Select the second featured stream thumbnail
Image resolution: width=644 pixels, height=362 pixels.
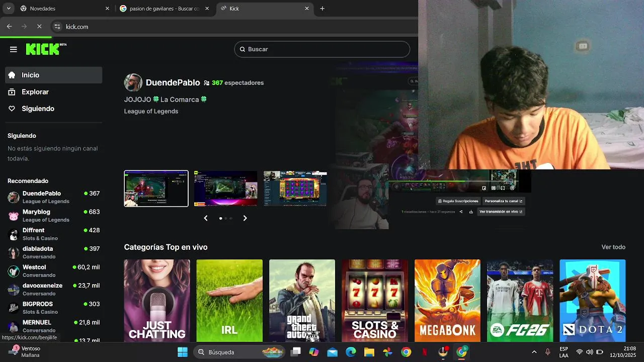[x=226, y=189]
